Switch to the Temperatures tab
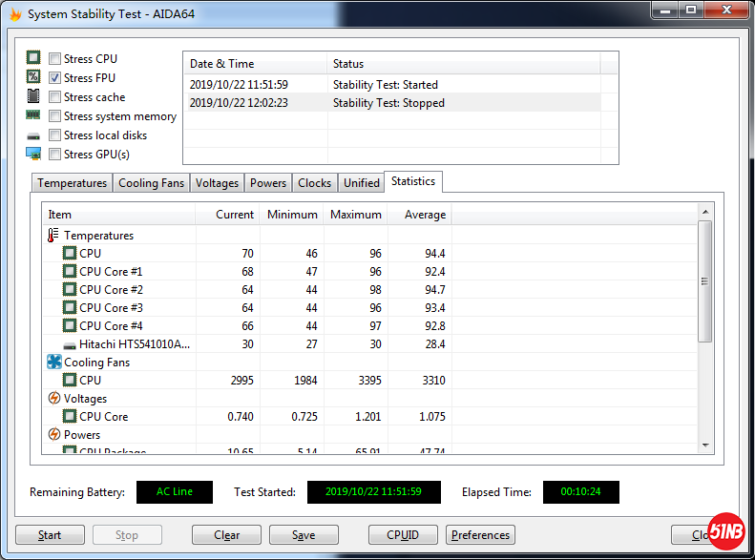Screen dimensions: 755x560 click(72, 183)
